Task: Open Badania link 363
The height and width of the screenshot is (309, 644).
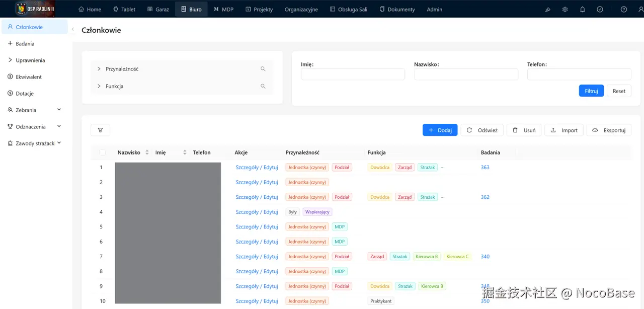Action: 485,168
